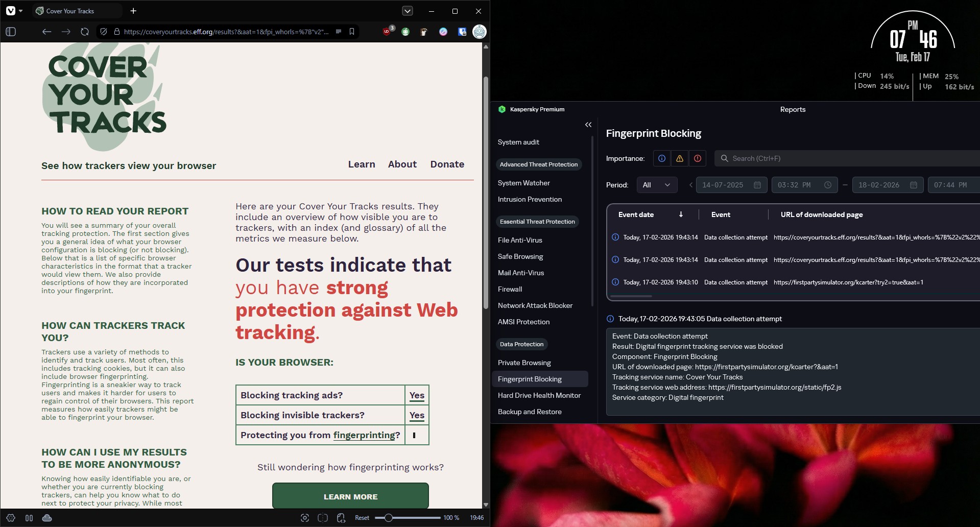Reset the page zoom level
The width and height of the screenshot is (980, 527).
[x=362, y=518]
